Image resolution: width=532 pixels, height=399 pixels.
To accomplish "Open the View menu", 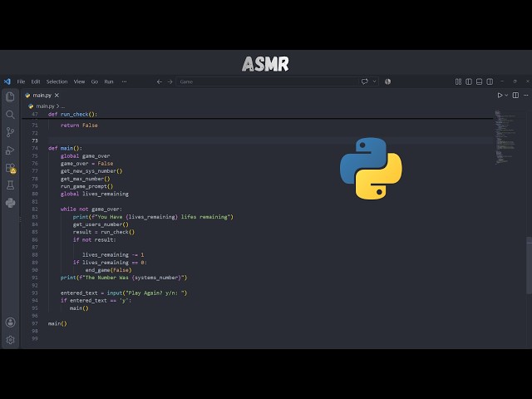I will tap(79, 81).
